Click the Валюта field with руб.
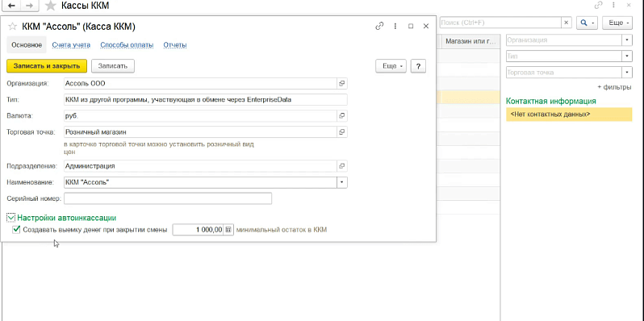 (x=201, y=116)
